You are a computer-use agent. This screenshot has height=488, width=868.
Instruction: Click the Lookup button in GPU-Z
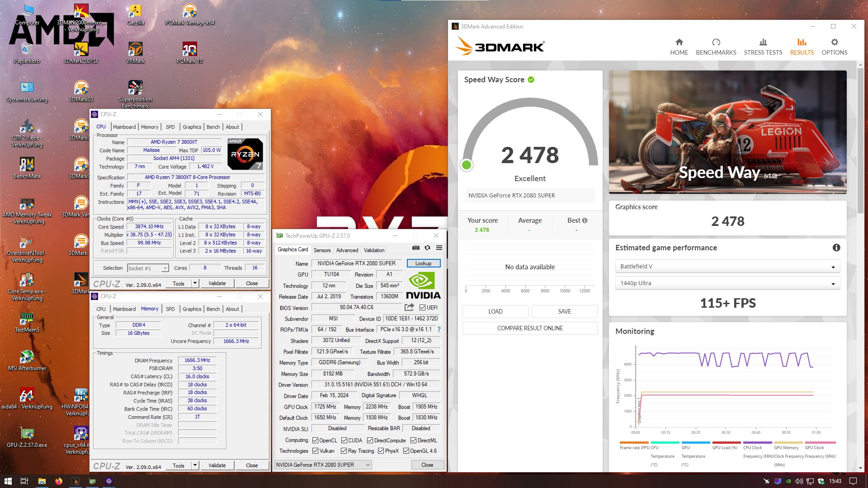tap(423, 263)
